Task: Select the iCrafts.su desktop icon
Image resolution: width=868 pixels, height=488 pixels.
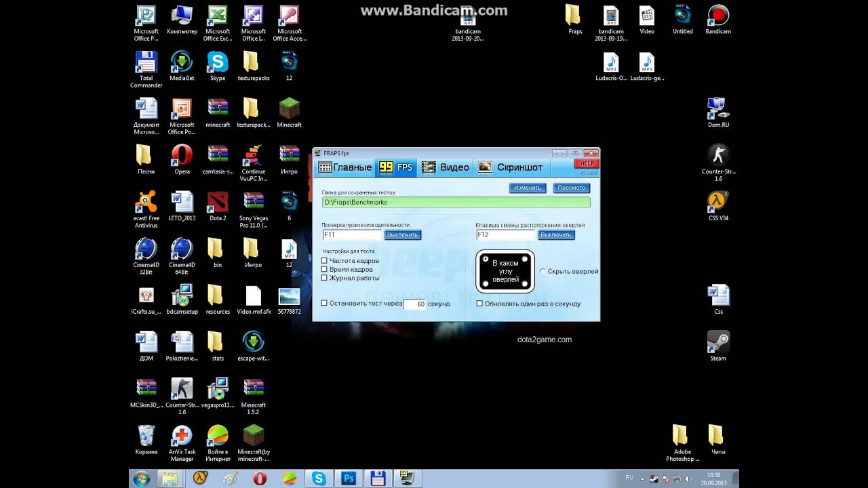Action: (x=146, y=300)
